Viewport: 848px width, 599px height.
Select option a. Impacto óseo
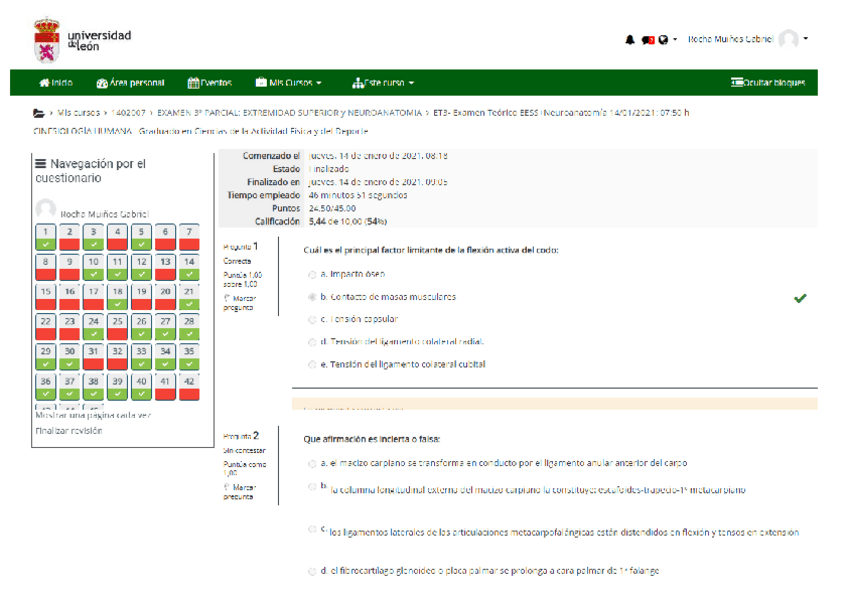coord(312,274)
